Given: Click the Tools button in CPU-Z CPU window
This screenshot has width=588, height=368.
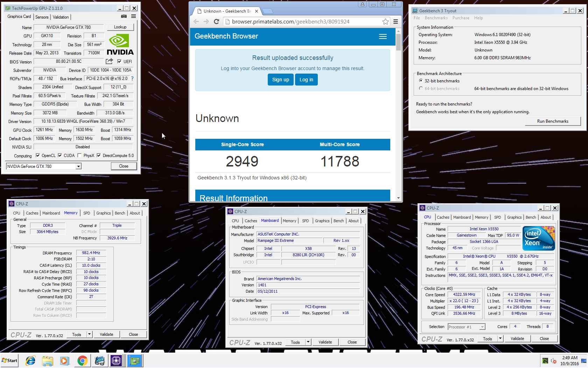Looking at the screenshot, I should point(487,339).
